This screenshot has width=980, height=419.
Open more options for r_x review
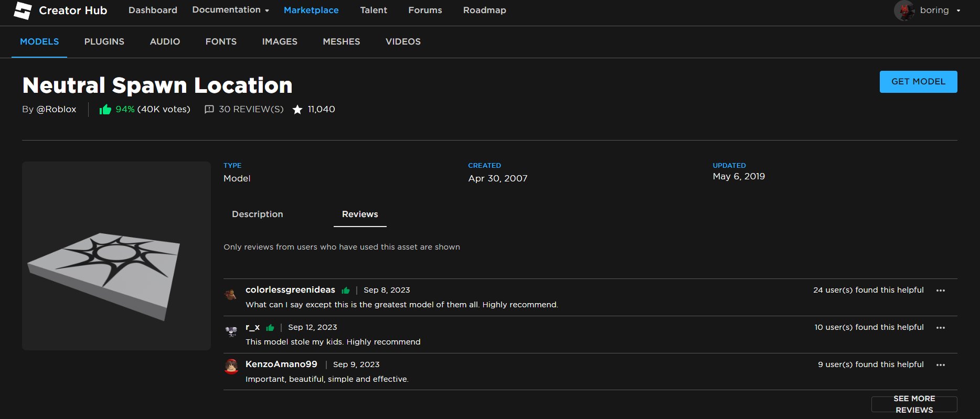[941, 328]
